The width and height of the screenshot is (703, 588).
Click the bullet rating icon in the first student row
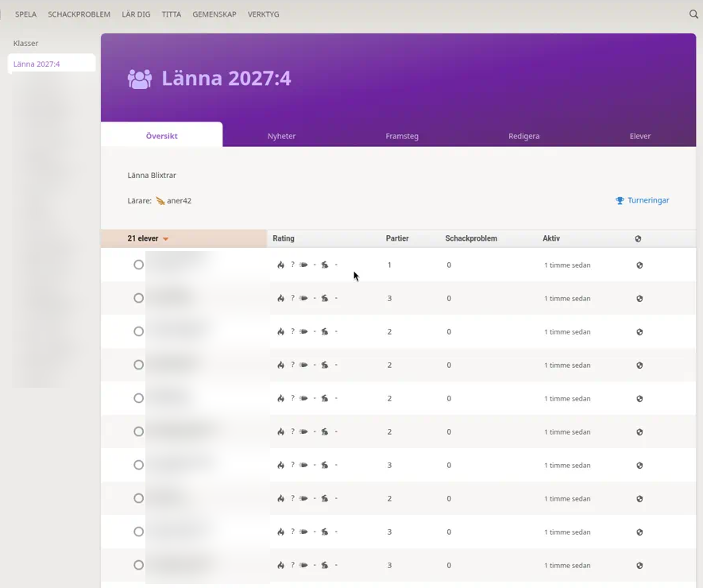pos(303,265)
